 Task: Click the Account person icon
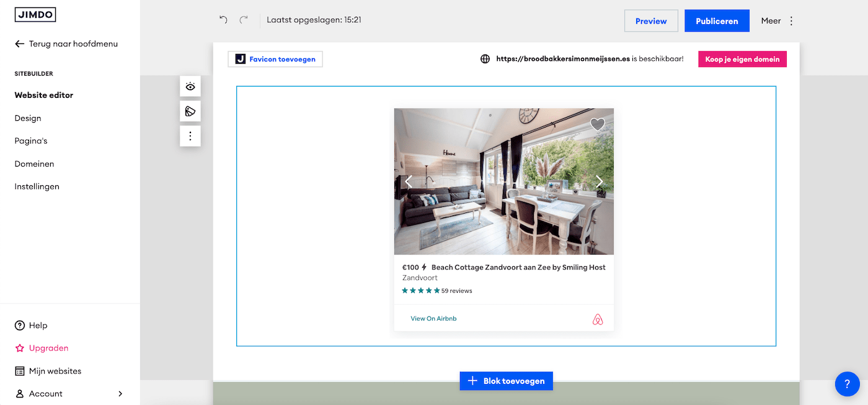(x=20, y=394)
